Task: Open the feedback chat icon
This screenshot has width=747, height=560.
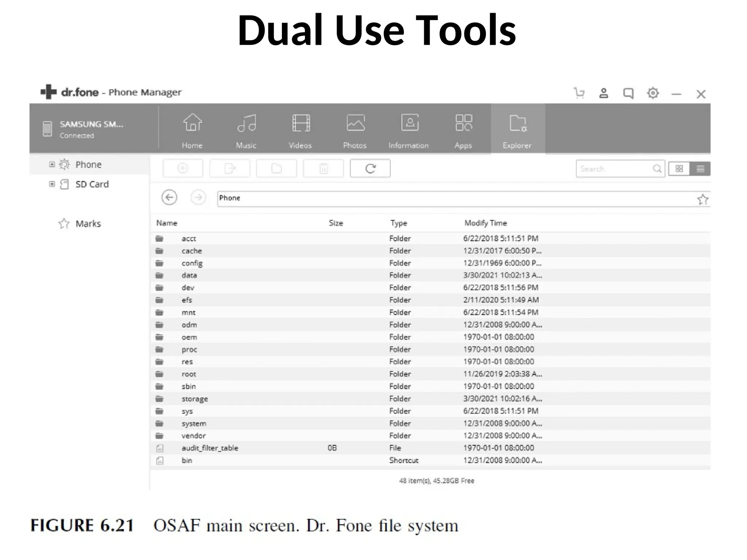Action: (628, 93)
